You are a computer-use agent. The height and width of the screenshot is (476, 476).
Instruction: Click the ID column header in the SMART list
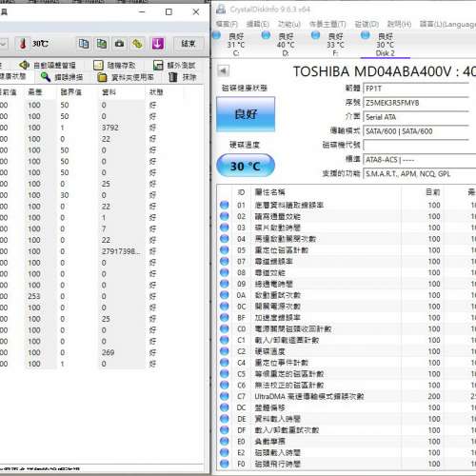coord(241,192)
